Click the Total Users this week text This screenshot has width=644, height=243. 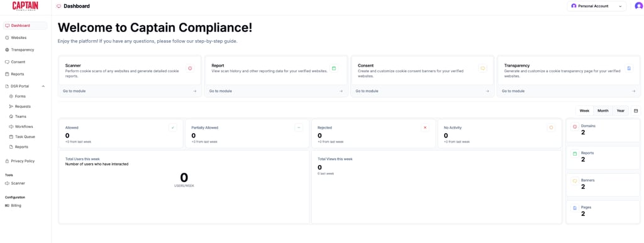[x=82, y=159]
